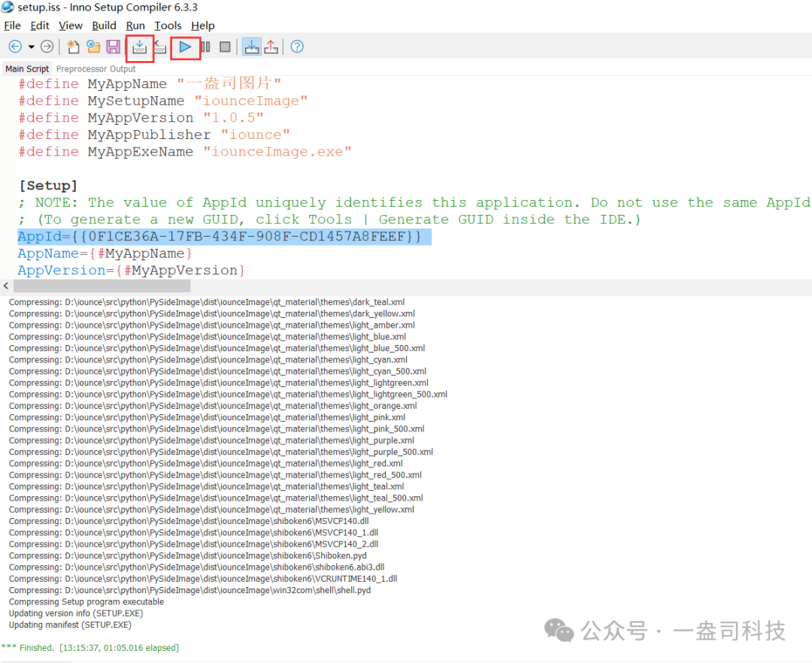Click the Compile toolbar icon
812x663 pixels.
(x=139, y=47)
